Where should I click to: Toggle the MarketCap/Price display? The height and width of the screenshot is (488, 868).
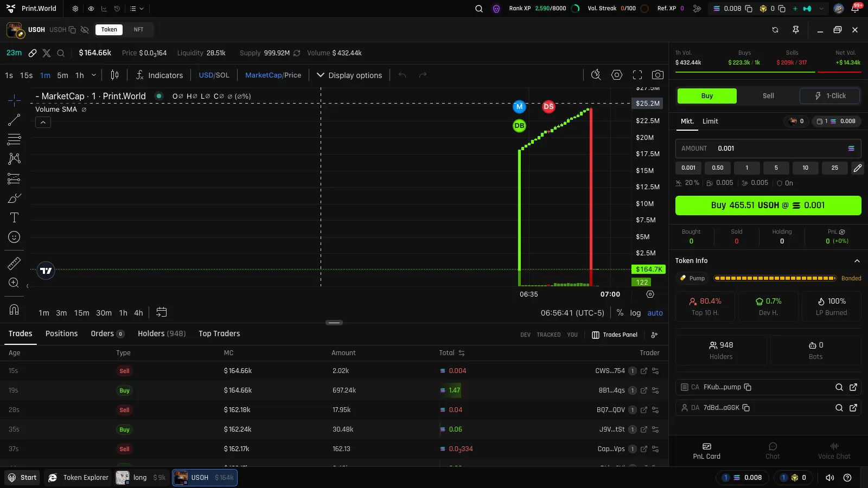point(273,75)
